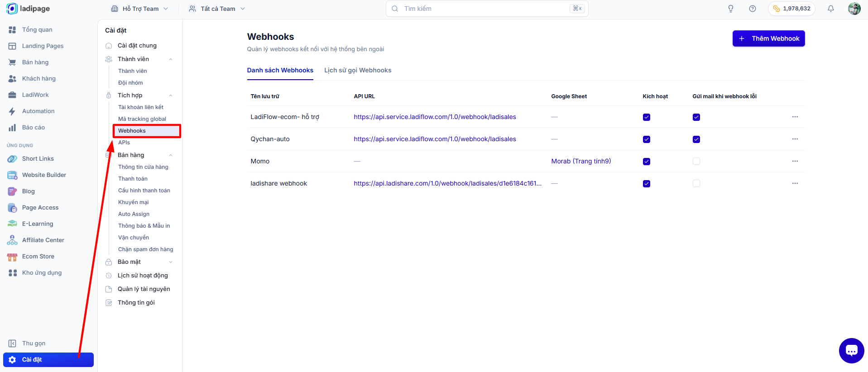Image resolution: width=868 pixels, height=372 pixels.
Task: Switch to Lịch sử gọi Webhooks tab
Action: [358, 70]
